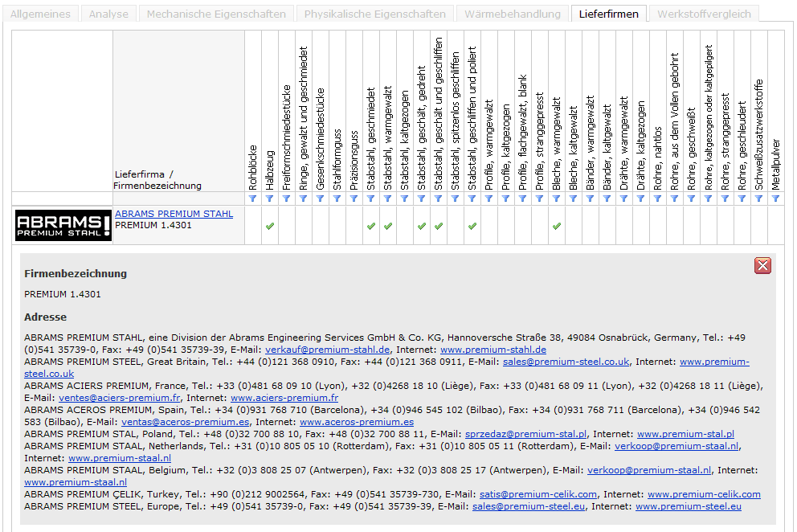This screenshot has height=532, width=797.
Task: Click filter icon for Bleche, kaltgewalzt
Action: pyautogui.click(x=573, y=198)
